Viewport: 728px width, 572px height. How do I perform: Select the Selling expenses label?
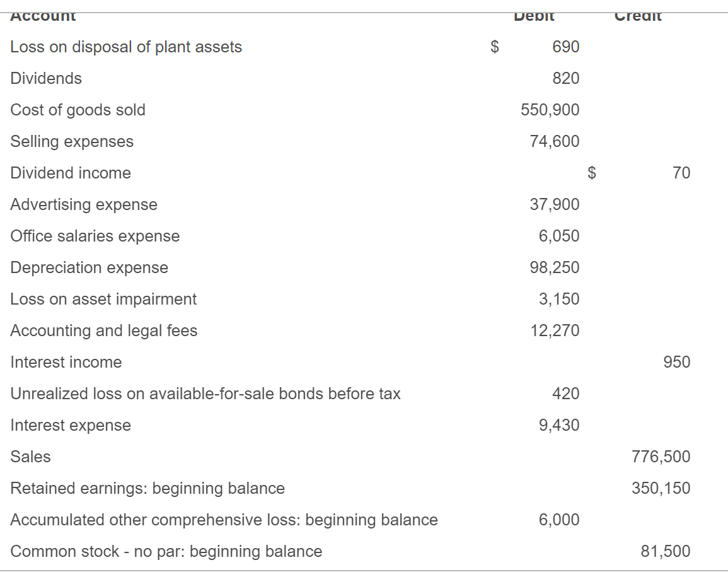click(71, 141)
